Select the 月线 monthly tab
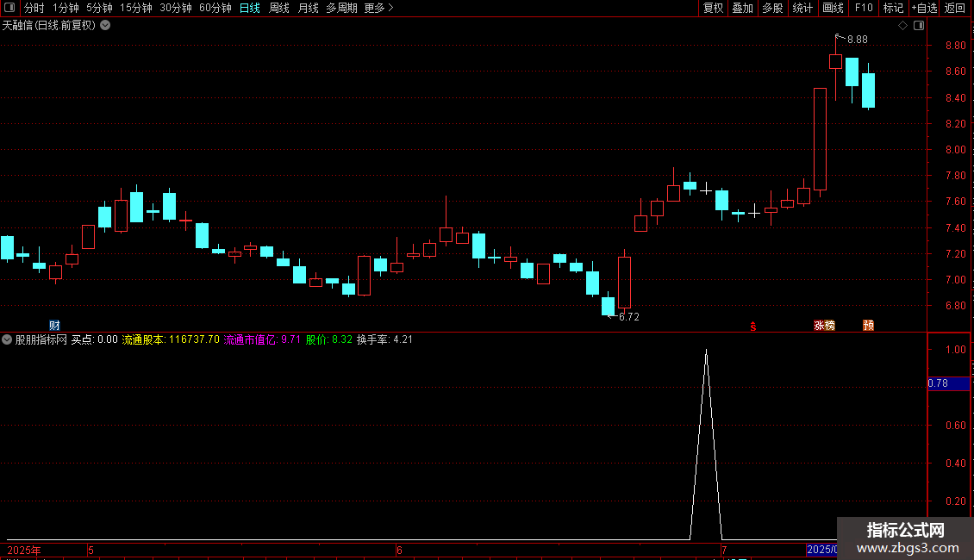Image resolution: width=974 pixels, height=560 pixels. 308,8
